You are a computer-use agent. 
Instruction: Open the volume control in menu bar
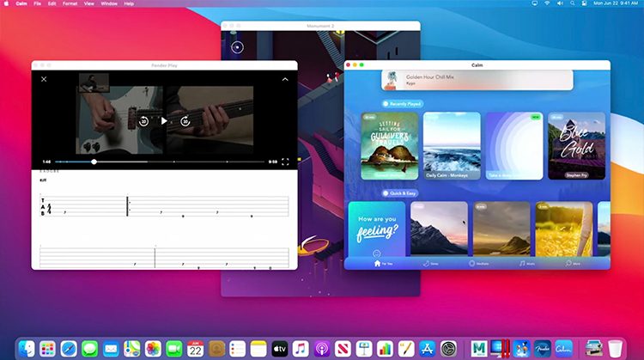pyautogui.click(x=560, y=3)
